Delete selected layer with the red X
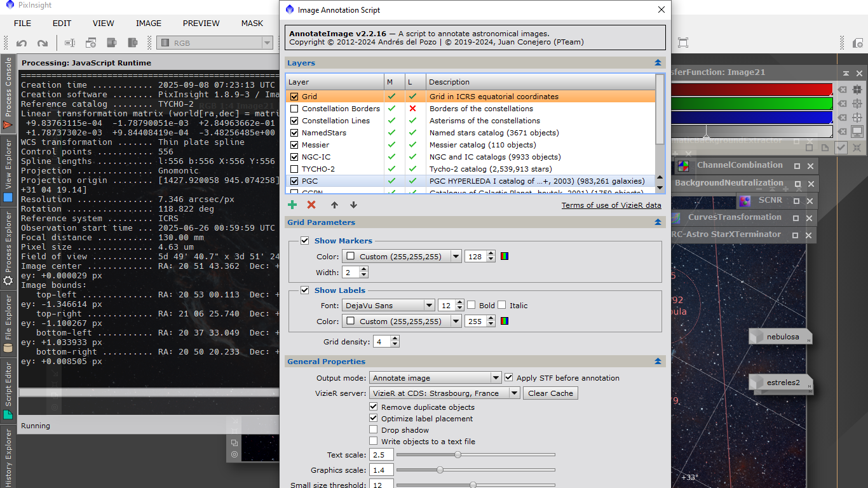 [311, 205]
